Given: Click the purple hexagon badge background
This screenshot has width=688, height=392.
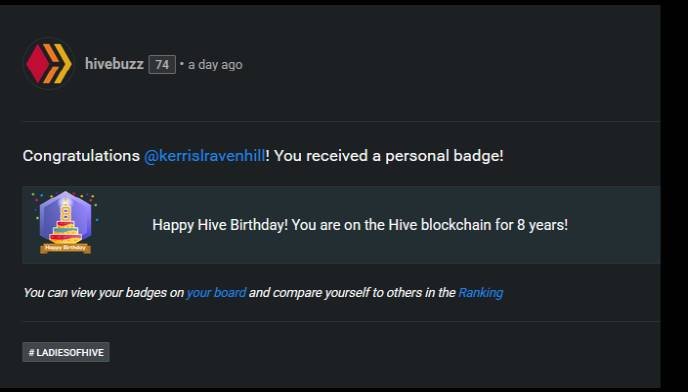Looking at the screenshot, I should pos(65,216).
